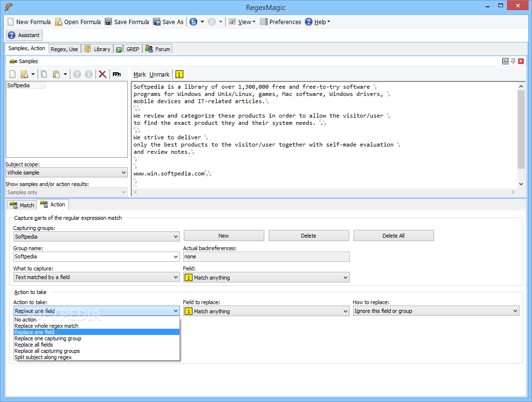Choose No action option
The image size is (532, 402).
(x=96, y=320)
